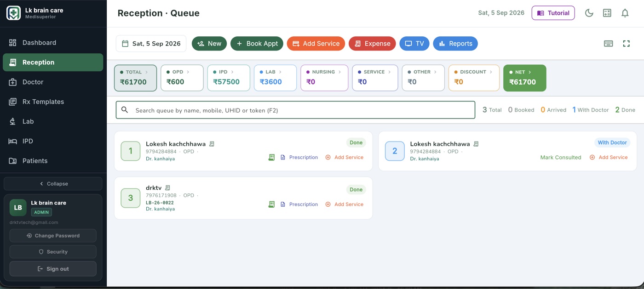Image resolution: width=644 pixels, height=289 pixels.
Task: Open TV display button
Action: tap(414, 44)
